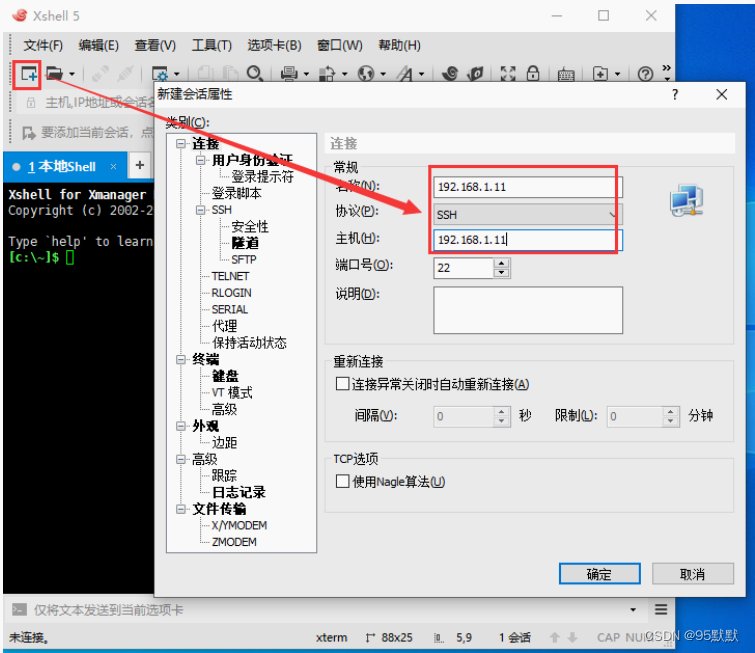The height and width of the screenshot is (653, 755).
Task: Select 登录提示符 in the category tree
Action: [262, 177]
